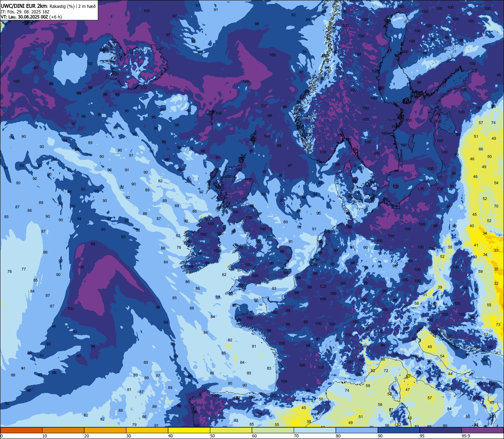Select the 20–30 amber legend swatch

click(x=105, y=430)
